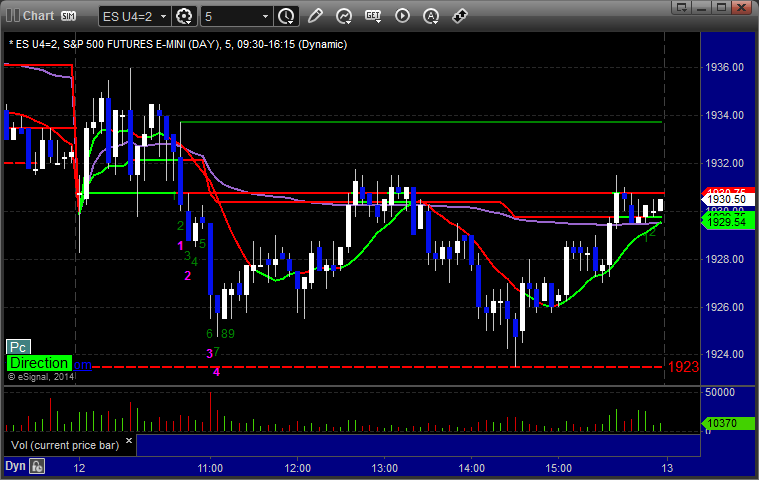
Task: Click the 1934.00 price axis label
Action: tap(725, 115)
